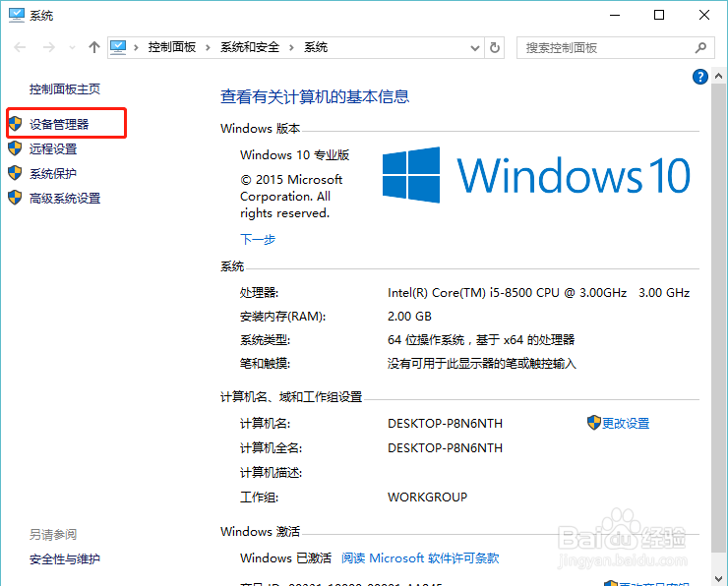The width and height of the screenshot is (728, 586).
Task: Open System Protection (系统保护) link
Action: (x=53, y=173)
